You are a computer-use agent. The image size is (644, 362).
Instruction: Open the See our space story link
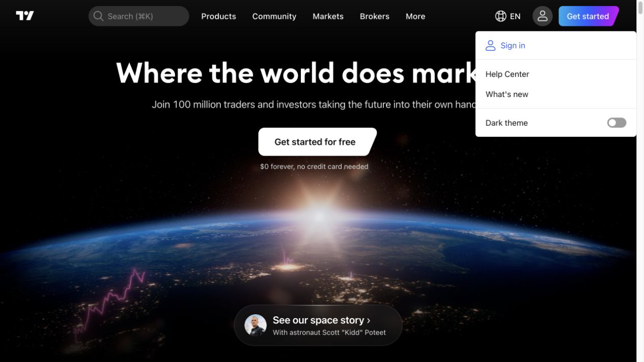coord(318,325)
